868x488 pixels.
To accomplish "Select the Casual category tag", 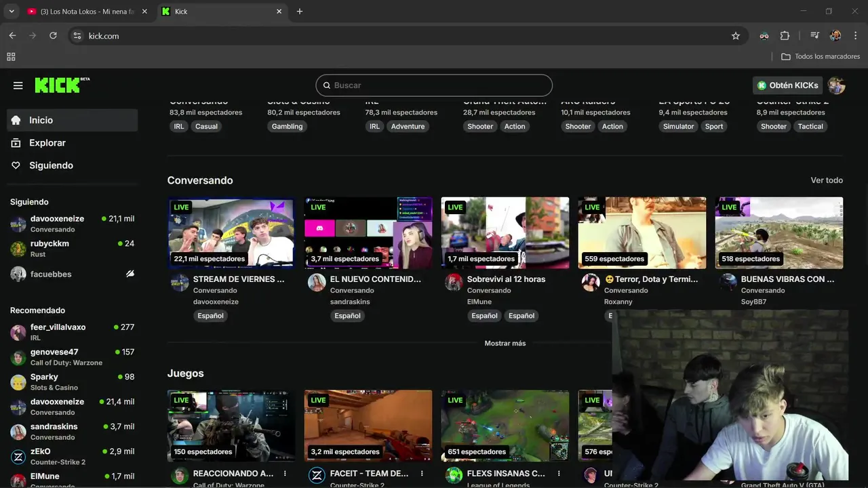I will coord(206,127).
